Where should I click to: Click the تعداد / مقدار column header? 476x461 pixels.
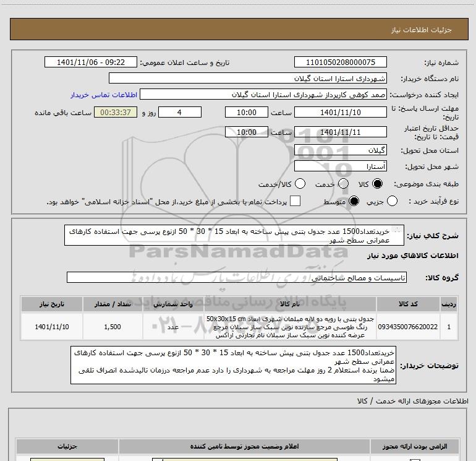pos(113,304)
